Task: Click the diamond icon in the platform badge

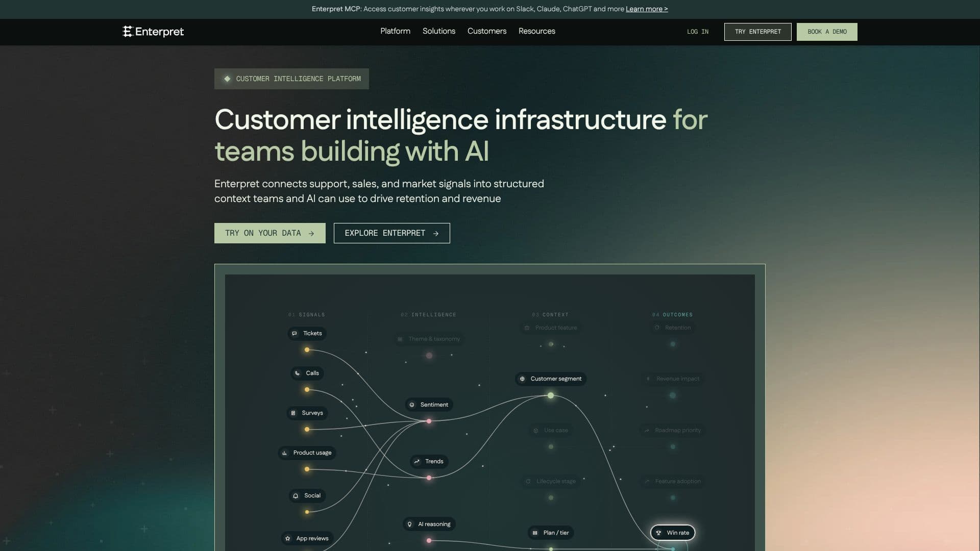Action: [227, 79]
